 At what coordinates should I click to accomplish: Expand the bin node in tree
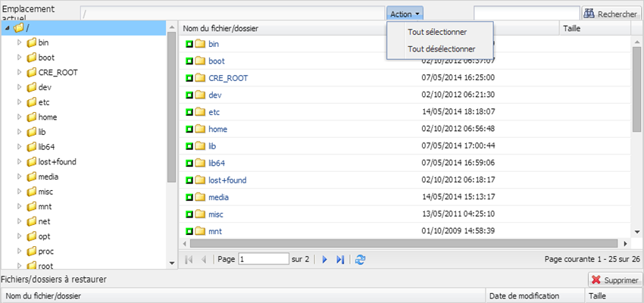point(19,42)
